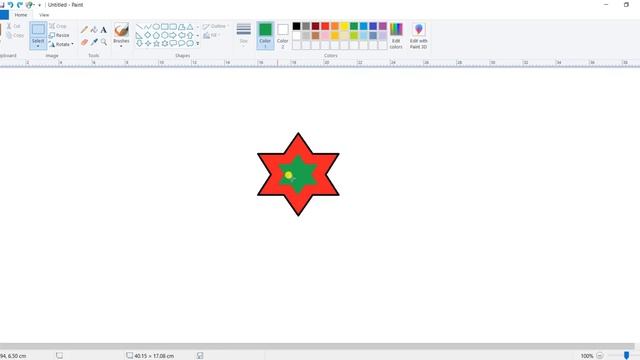Open the Edit colors dialog
640x360 pixels.
(396, 36)
